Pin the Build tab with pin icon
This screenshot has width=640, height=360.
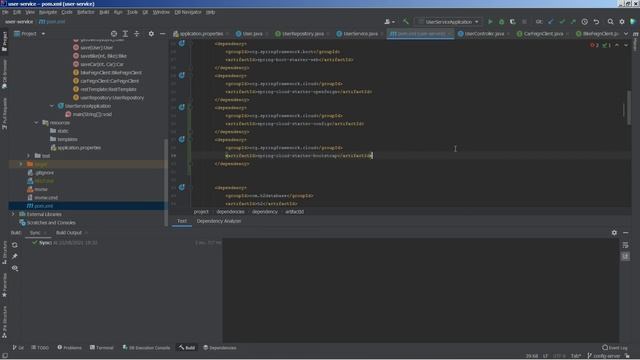15,256
